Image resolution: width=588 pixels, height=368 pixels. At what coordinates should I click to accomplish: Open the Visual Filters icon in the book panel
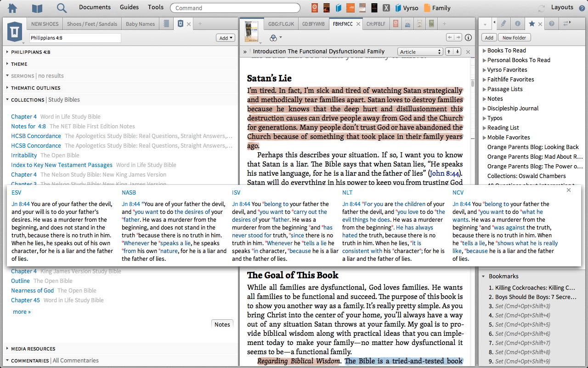click(273, 38)
